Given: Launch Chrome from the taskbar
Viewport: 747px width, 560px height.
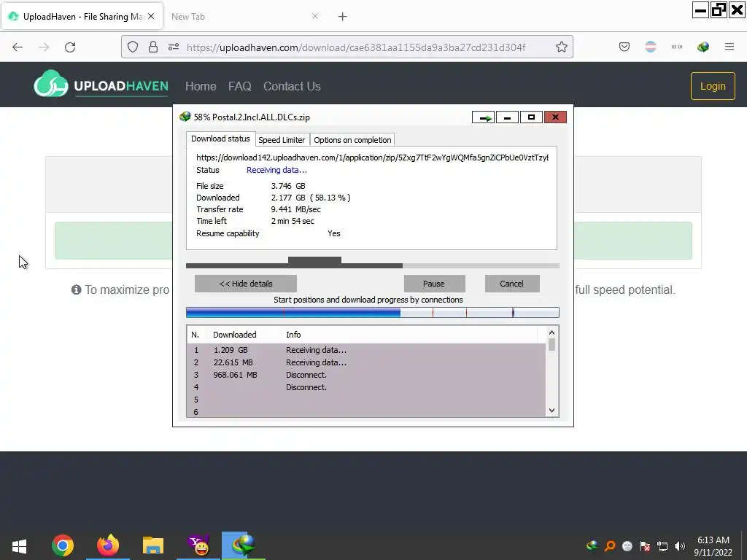Looking at the screenshot, I should pyautogui.click(x=63, y=545).
